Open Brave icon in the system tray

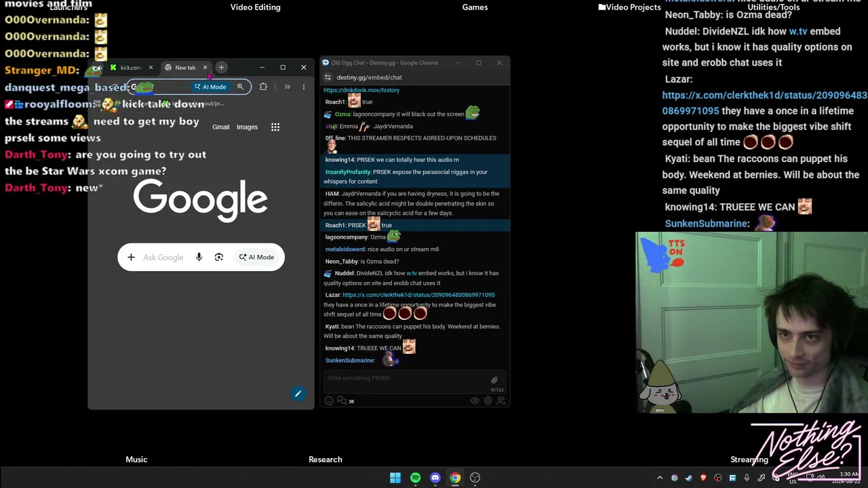click(x=703, y=478)
